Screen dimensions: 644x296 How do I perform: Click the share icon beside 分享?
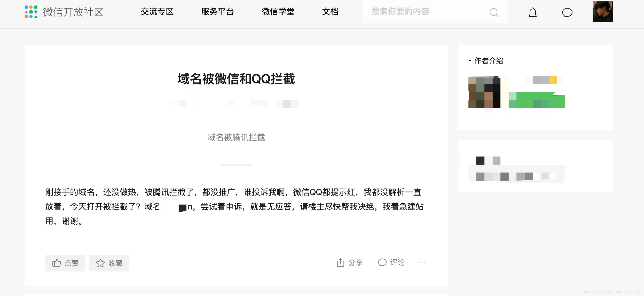pos(340,262)
